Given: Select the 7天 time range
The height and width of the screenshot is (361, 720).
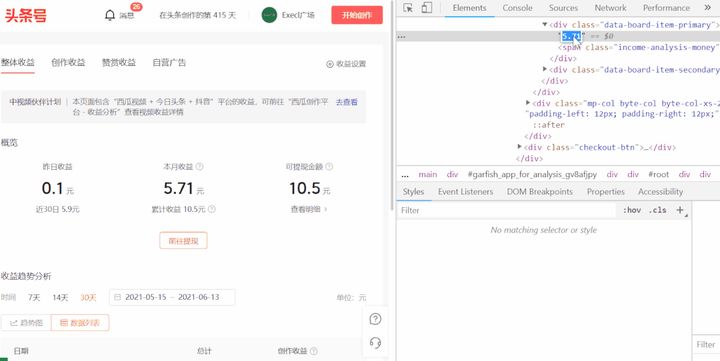Looking at the screenshot, I should tap(34, 297).
